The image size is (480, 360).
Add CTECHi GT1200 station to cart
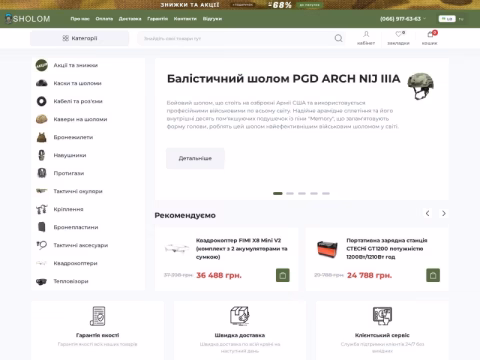(433, 275)
